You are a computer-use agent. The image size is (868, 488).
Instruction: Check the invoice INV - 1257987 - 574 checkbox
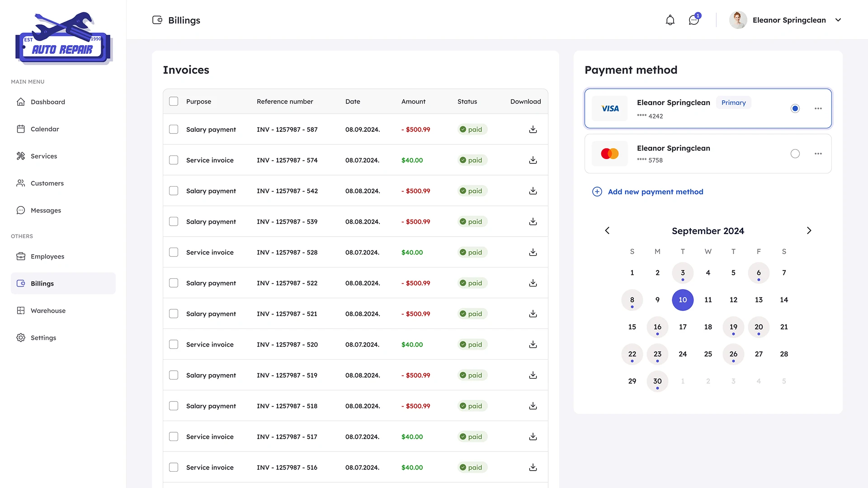(x=173, y=160)
